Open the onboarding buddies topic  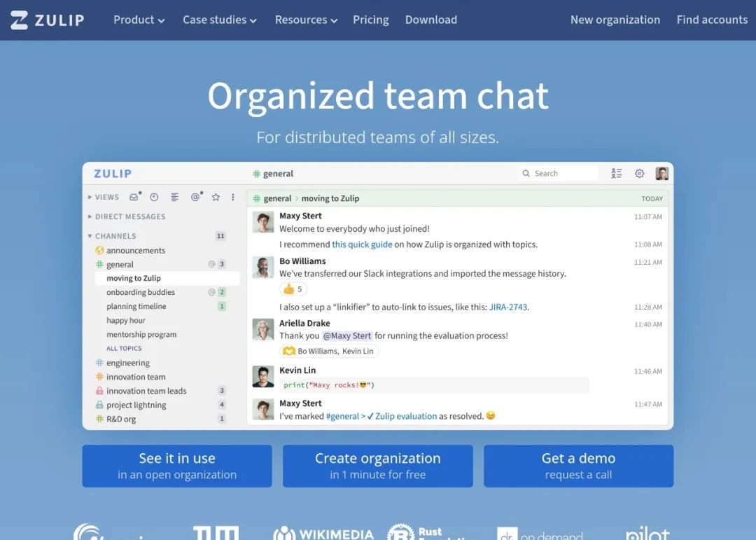(140, 292)
